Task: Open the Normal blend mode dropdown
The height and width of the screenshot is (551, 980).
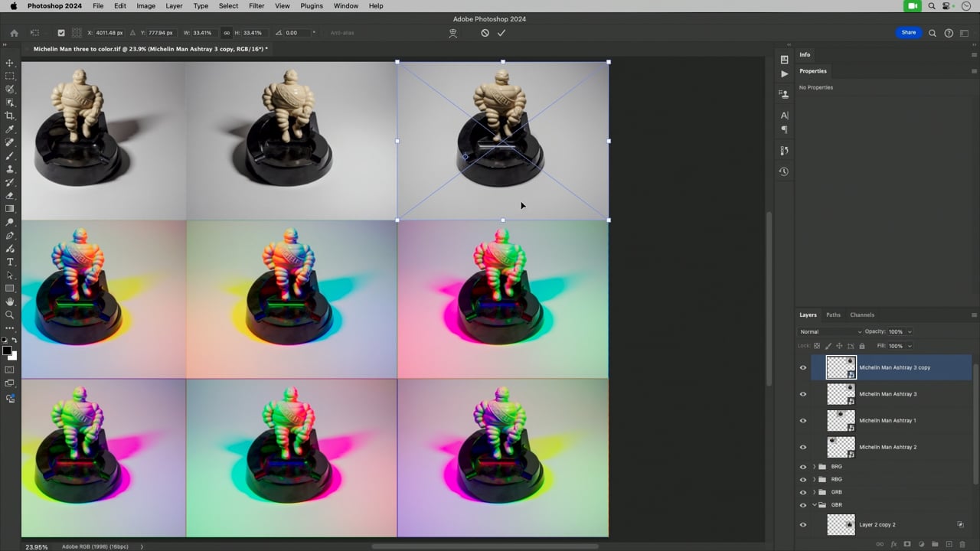Action: [830, 331]
